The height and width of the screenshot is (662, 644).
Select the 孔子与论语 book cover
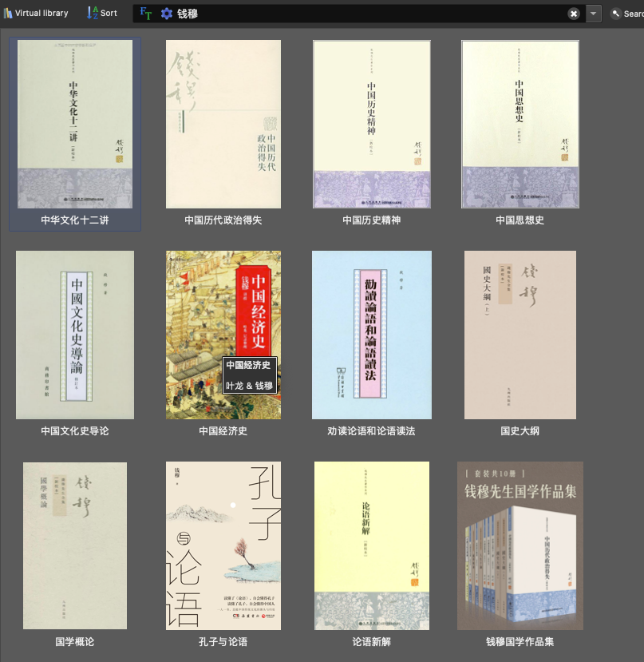click(223, 545)
